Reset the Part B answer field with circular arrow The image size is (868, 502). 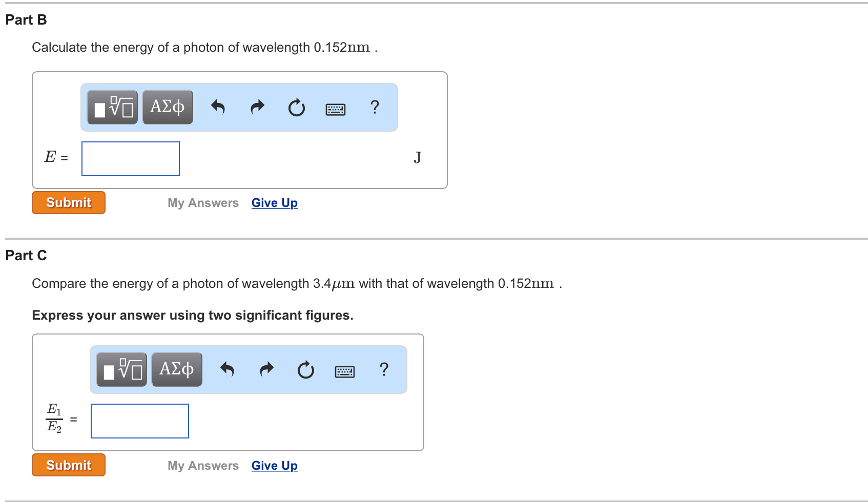(296, 108)
